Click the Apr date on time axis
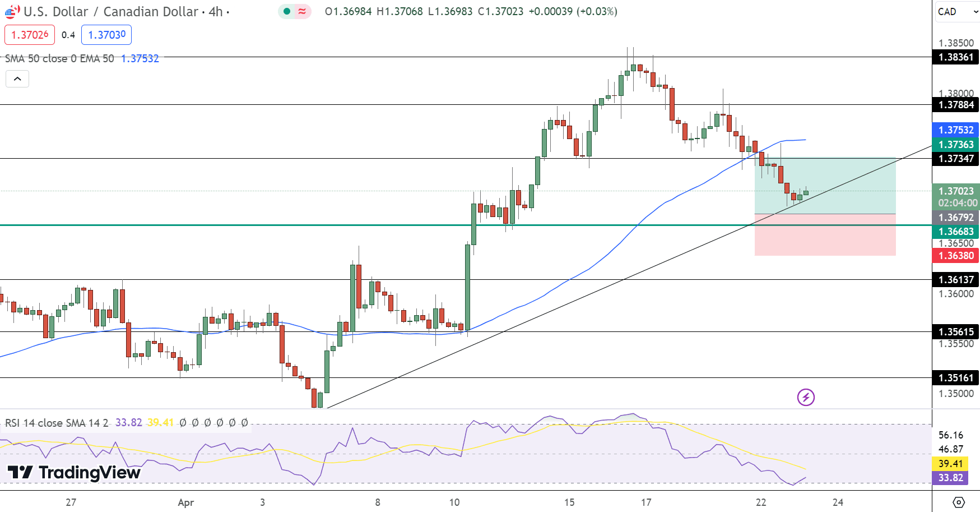 185,502
